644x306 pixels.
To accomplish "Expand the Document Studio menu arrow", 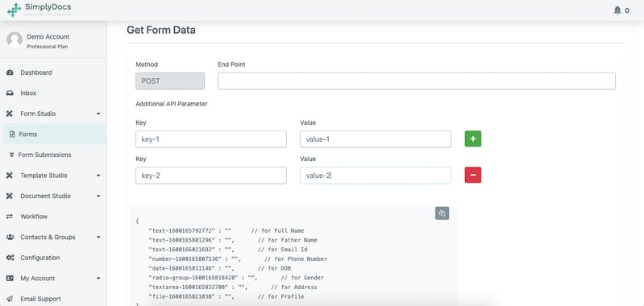I will point(98,196).
